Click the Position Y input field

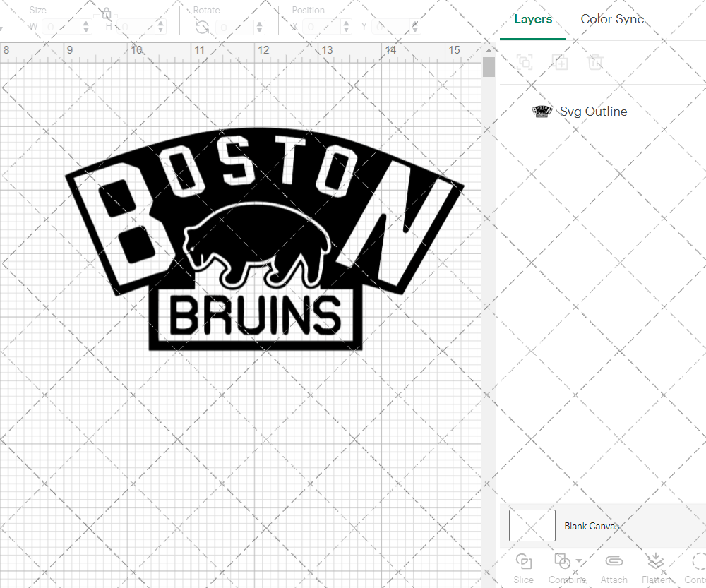391,27
